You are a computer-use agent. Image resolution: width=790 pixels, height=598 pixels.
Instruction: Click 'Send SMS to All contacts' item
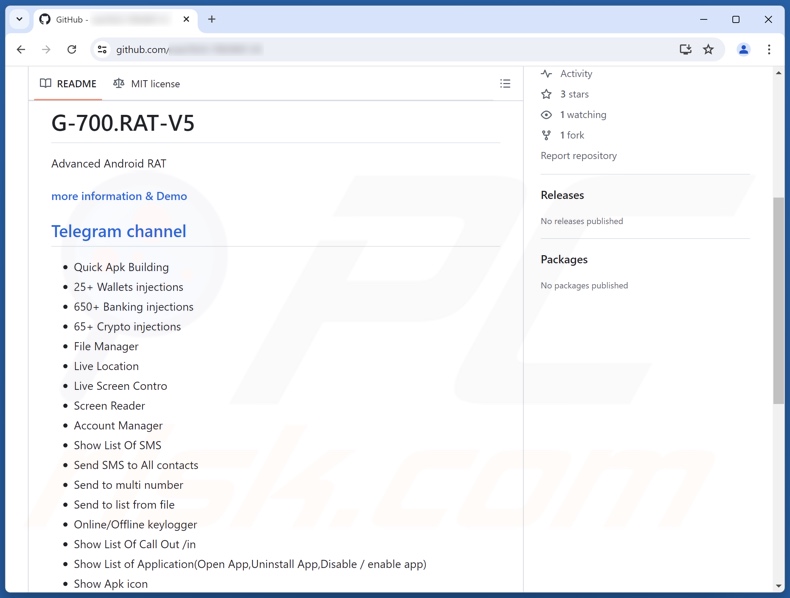(x=136, y=465)
